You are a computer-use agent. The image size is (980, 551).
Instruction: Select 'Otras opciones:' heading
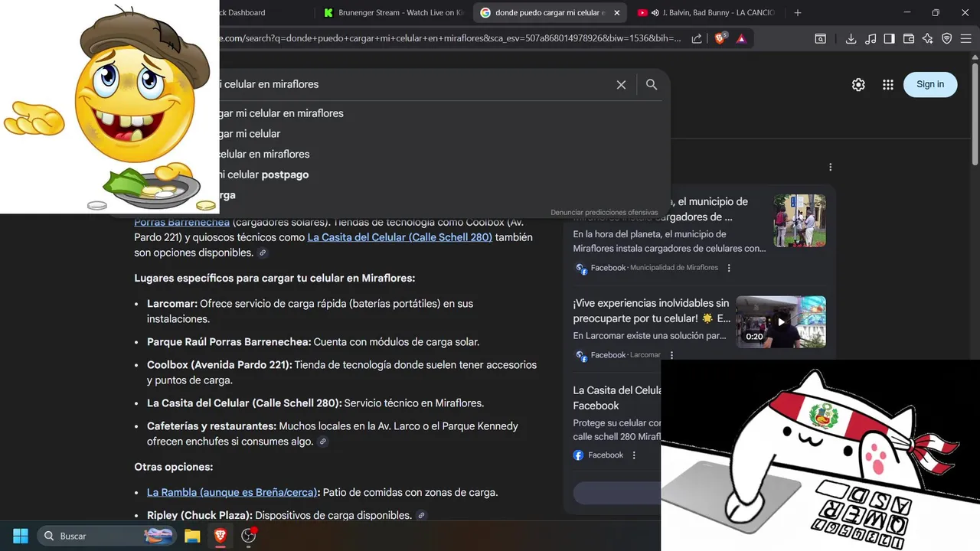(x=174, y=467)
